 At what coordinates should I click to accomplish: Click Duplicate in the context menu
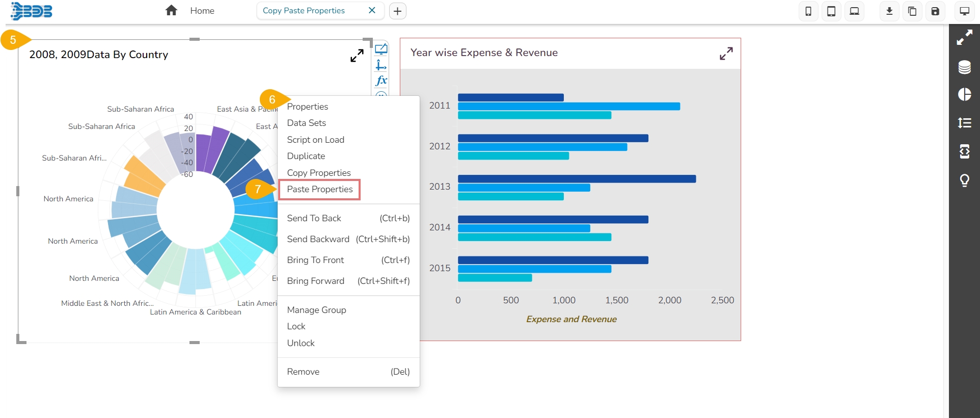pos(306,156)
